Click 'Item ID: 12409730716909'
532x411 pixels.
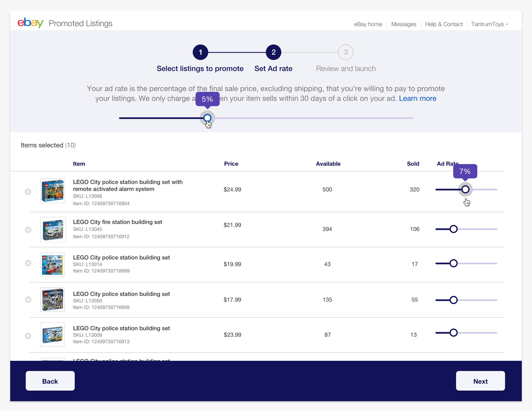coord(101,307)
